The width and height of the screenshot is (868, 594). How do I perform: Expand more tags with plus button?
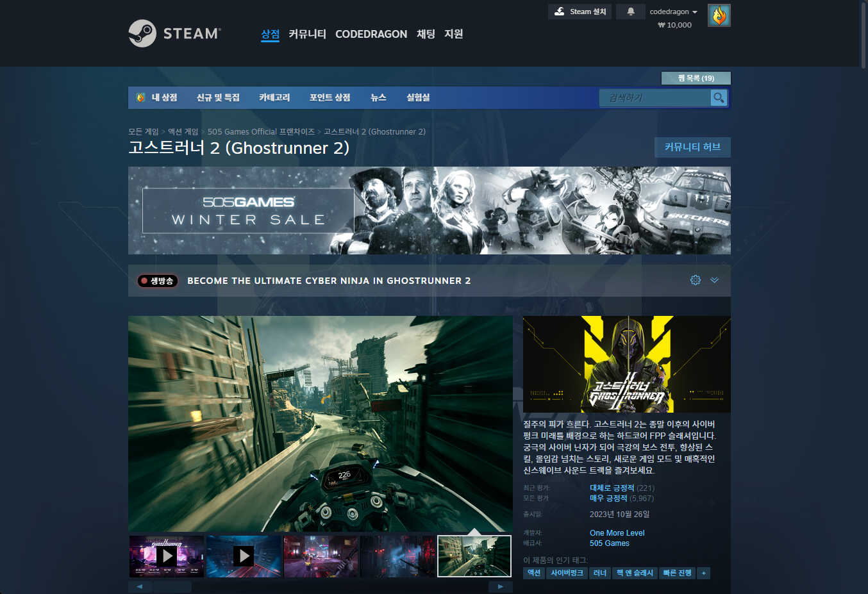coord(704,573)
